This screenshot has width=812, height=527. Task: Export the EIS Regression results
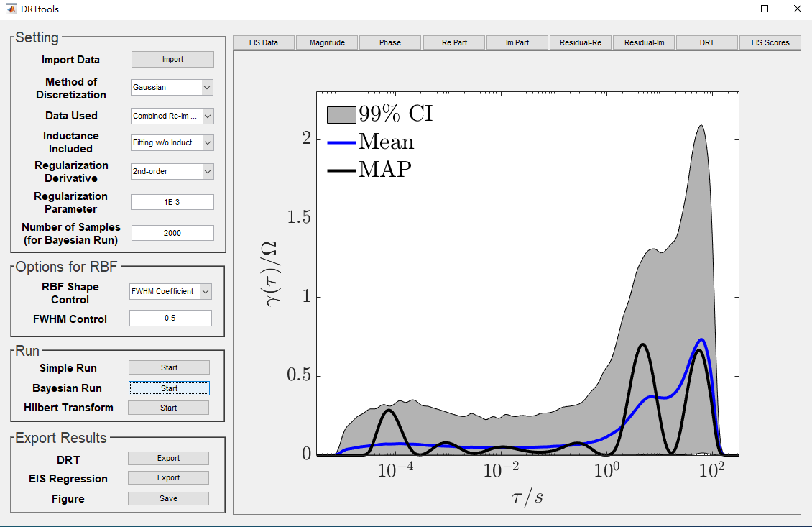168,478
